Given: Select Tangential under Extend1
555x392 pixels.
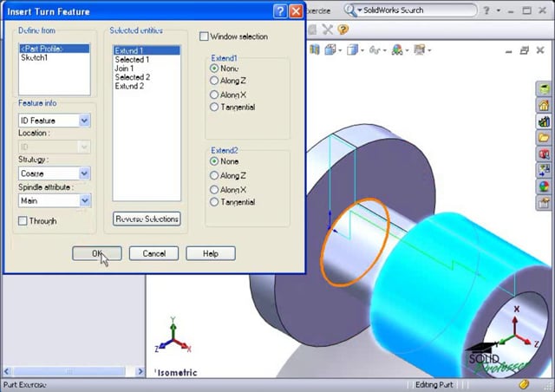Looking at the screenshot, I should [214, 107].
